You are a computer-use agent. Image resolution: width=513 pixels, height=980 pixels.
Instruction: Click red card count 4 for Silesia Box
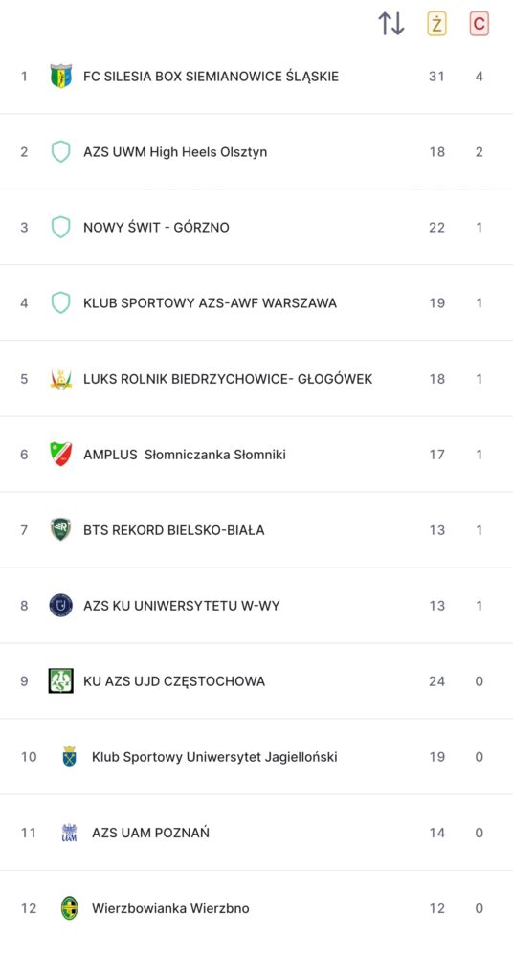[x=480, y=77]
